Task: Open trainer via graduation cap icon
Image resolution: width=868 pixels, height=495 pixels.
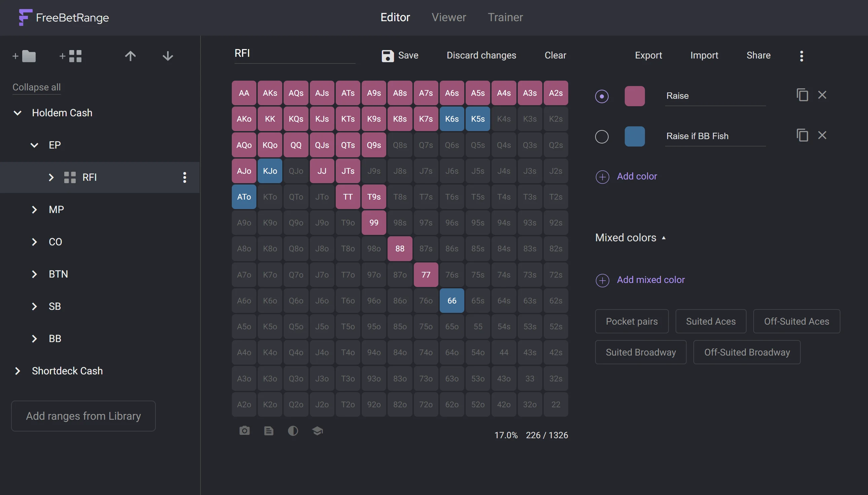Action: coord(317,431)
